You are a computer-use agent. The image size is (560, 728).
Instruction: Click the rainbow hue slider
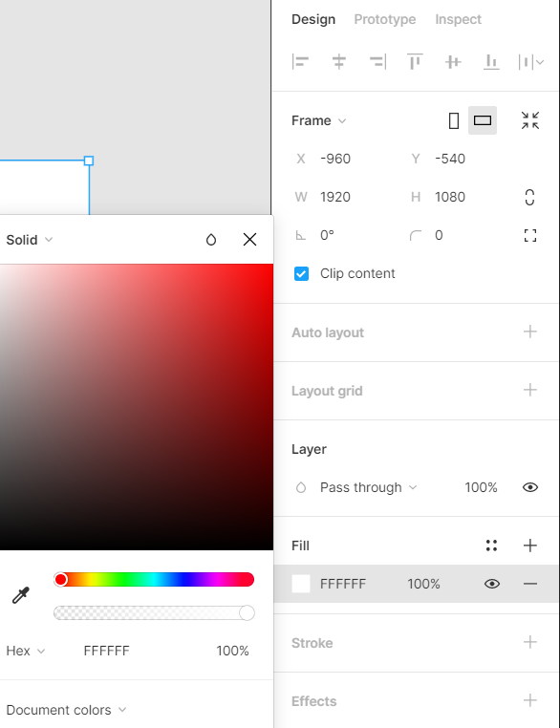click(154, 579)
